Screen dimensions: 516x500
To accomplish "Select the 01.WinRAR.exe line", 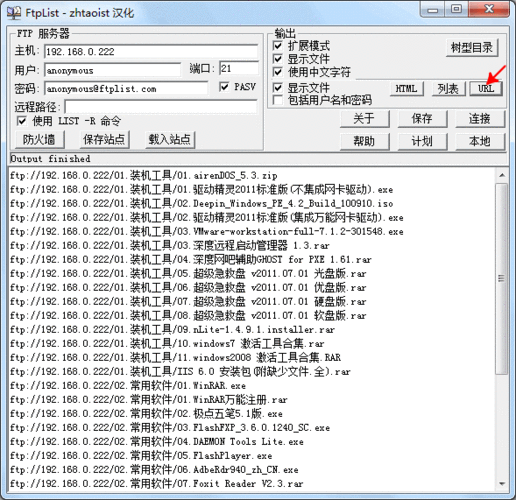I will 128,386.
